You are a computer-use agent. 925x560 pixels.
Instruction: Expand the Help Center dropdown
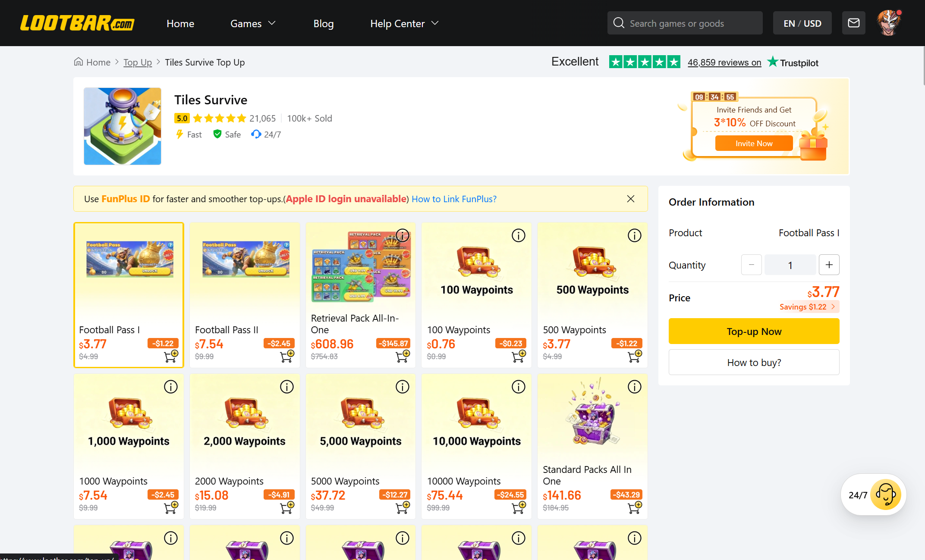pos(404,23)
